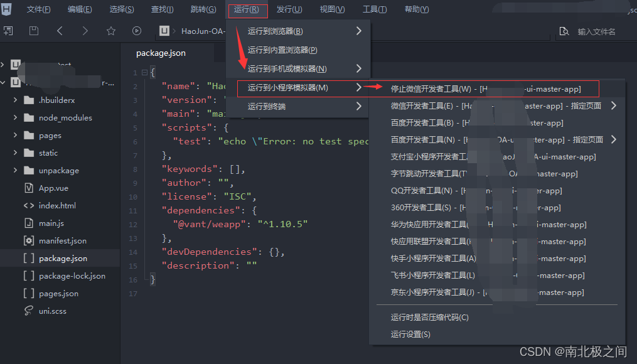Choose 飞书小程序开发者工具(L) entry

pos(497,276)
